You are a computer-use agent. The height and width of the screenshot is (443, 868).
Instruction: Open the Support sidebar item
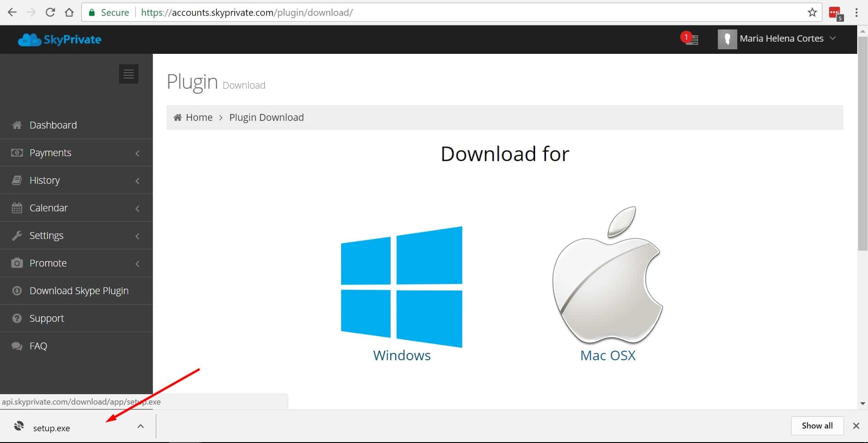[x=47, y=319]
